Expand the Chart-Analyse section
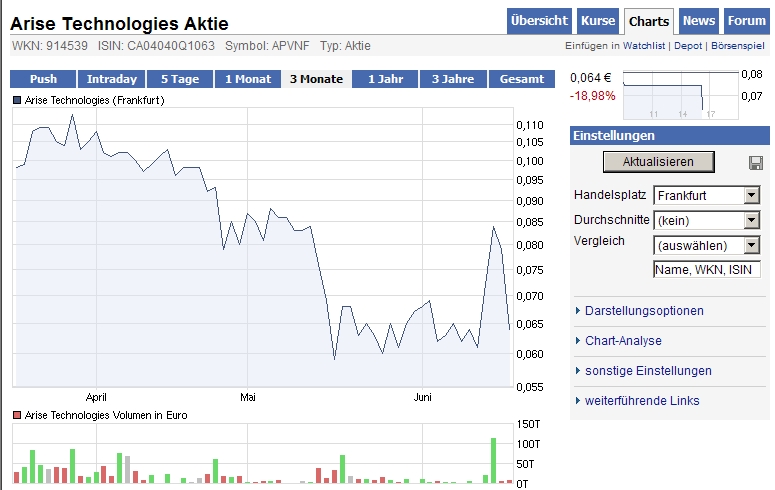The width and height of the screenshot is (775, 490). click(623, 341)
